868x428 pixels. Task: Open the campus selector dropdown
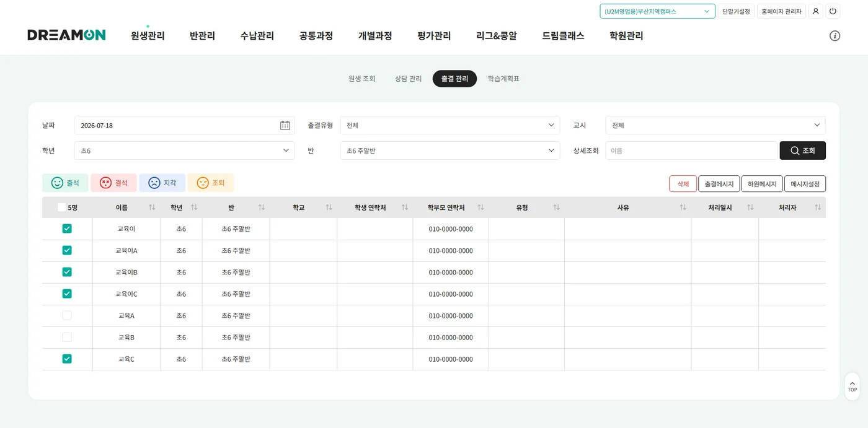[x=657, y=11]
